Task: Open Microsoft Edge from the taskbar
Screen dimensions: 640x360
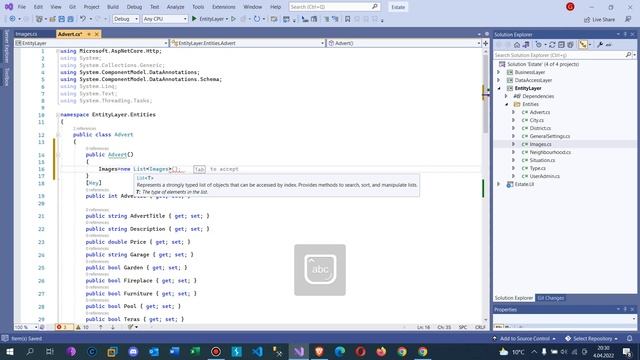Action: [340, 351]
